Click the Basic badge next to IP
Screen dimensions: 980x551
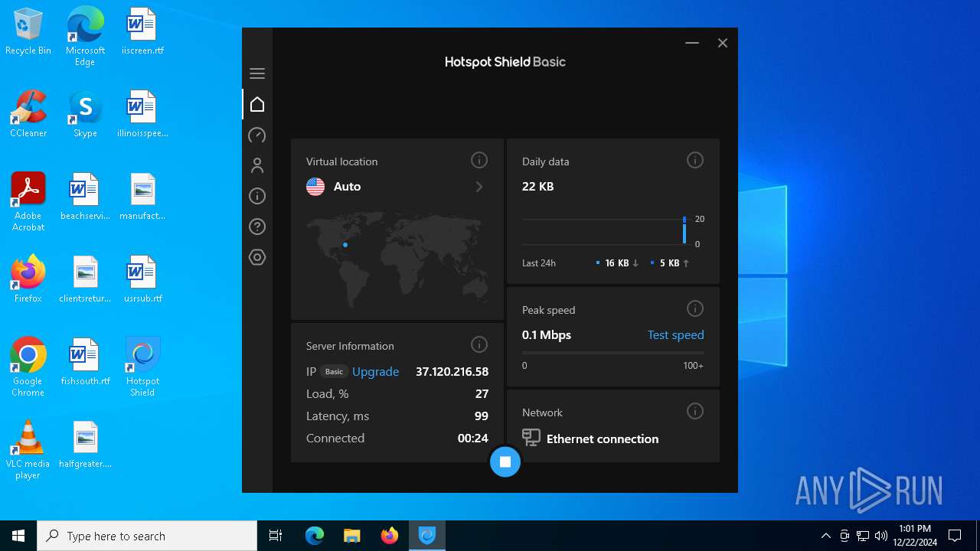pyautogui.click(x=334, y=371)
